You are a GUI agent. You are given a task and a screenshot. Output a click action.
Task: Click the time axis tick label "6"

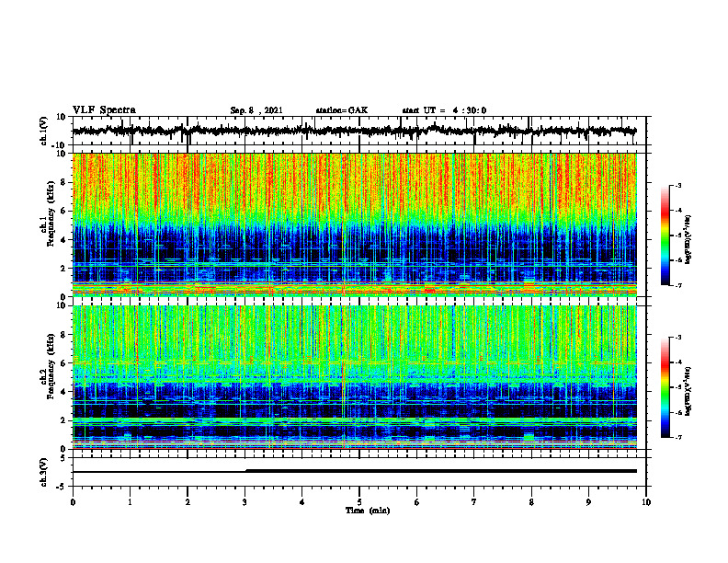click(x=417, y=502)
